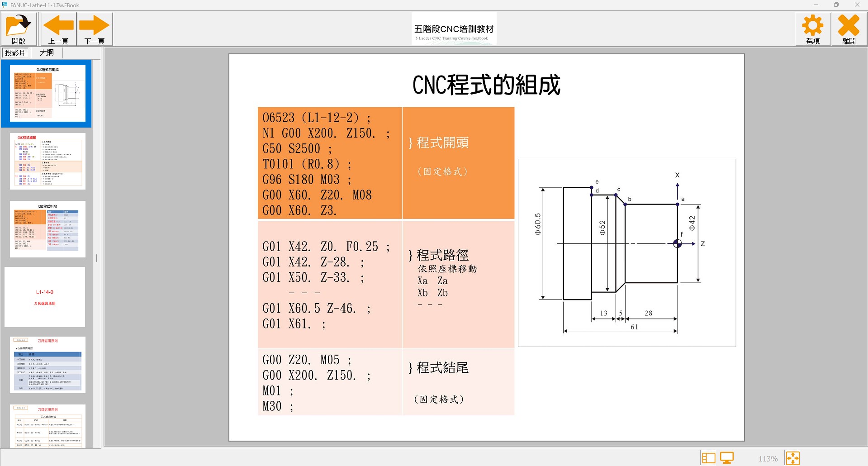Click the G50 S2500 code line
Image resolution: width=868 pixels, height=466 pixels.
coord(297,149)
